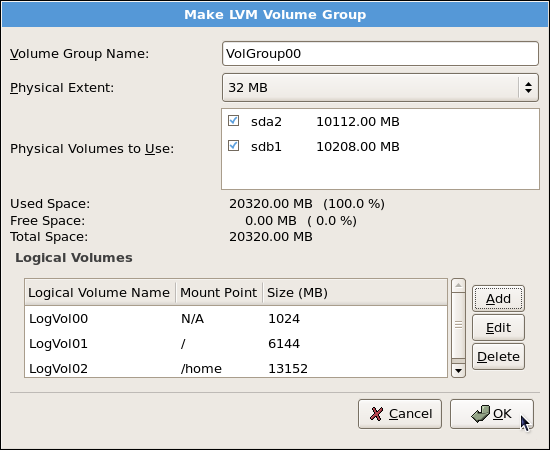
Task: Click the Used Space 100.0 % value
Action: 354,204
